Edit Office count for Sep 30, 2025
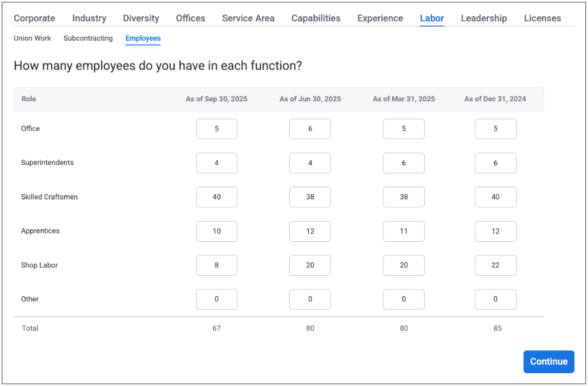Screen dimensions: 588x386 point(217,129)
